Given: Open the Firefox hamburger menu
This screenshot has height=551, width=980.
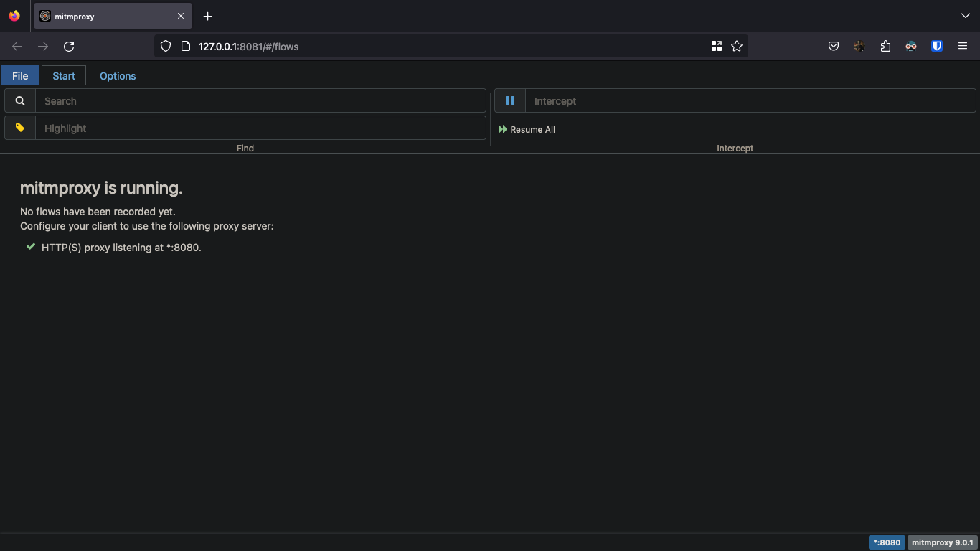Looking at the screenshot, I should tap(963, 46).
